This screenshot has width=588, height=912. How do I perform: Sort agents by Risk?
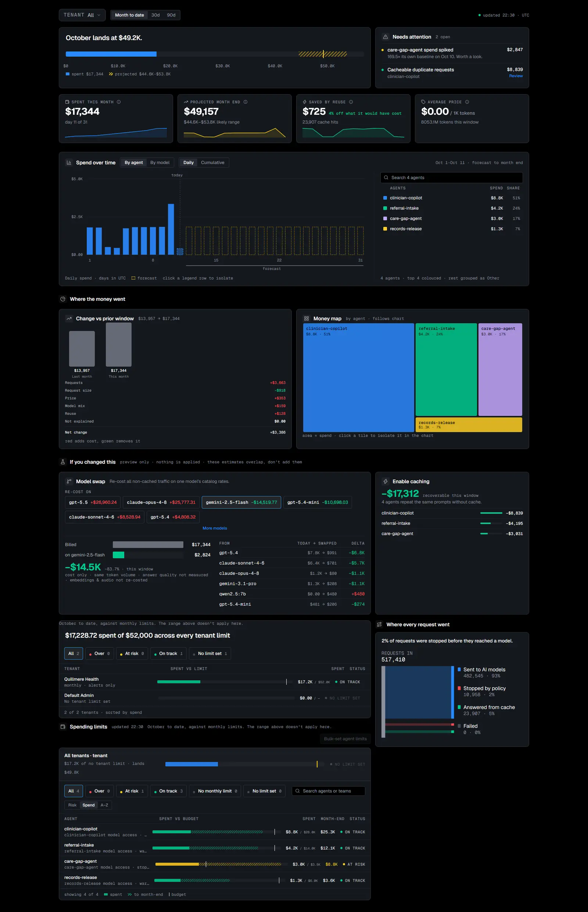point(72,805)
